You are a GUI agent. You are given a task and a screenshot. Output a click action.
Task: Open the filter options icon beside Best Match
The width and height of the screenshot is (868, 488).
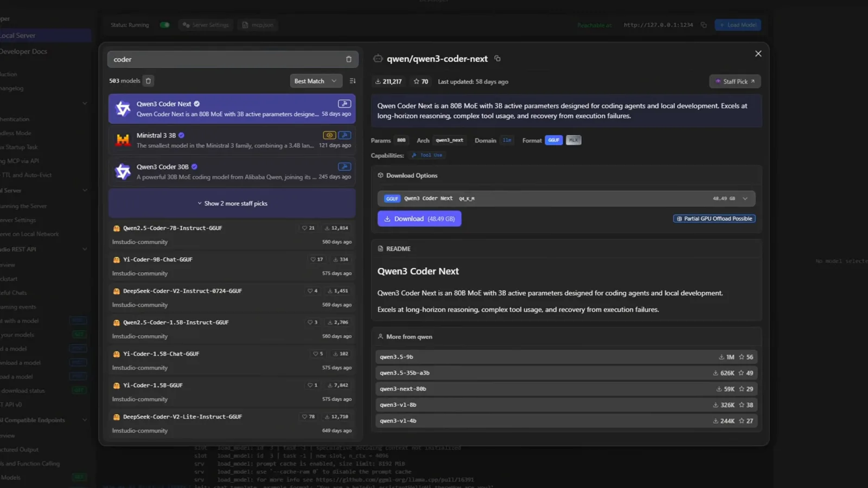point(353,81)
